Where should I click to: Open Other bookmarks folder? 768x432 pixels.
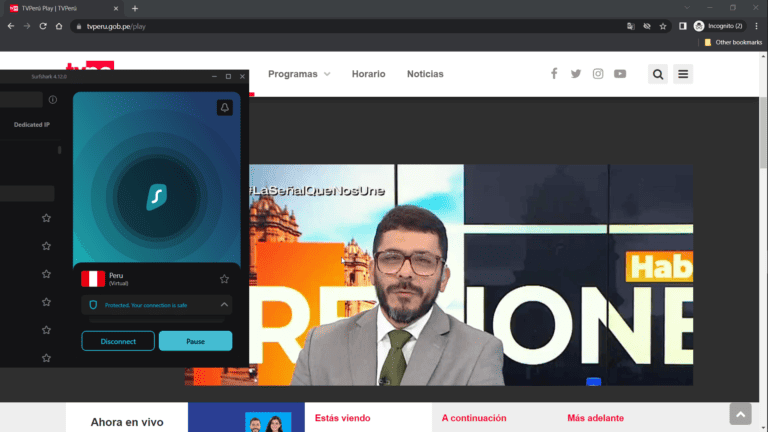(733, 42)
